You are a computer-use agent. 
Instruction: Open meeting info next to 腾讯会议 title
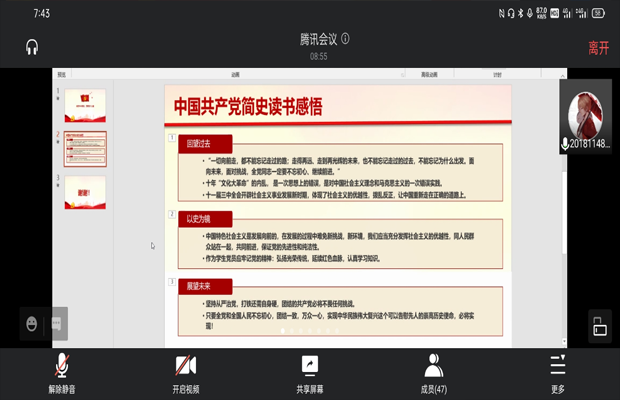coord(345,39)
